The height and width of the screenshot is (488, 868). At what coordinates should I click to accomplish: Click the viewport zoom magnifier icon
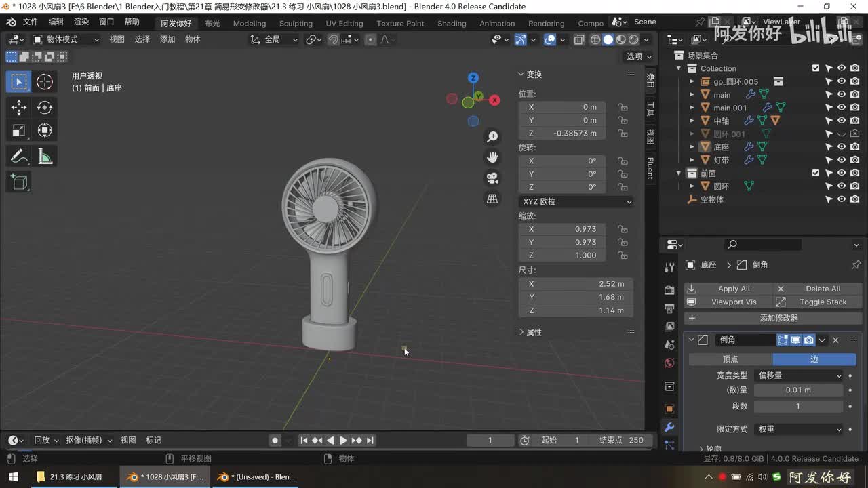[492, 137]
